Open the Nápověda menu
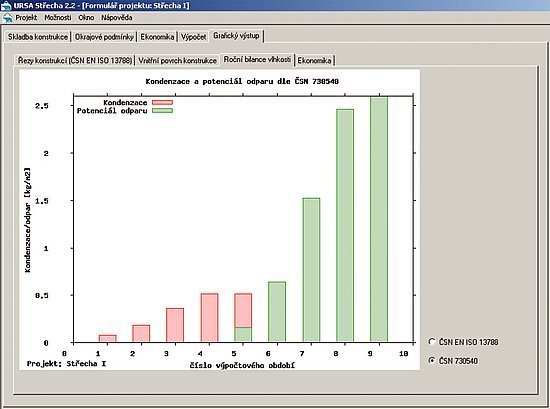Screen dimensions: 550x409 tap(116, 18)
